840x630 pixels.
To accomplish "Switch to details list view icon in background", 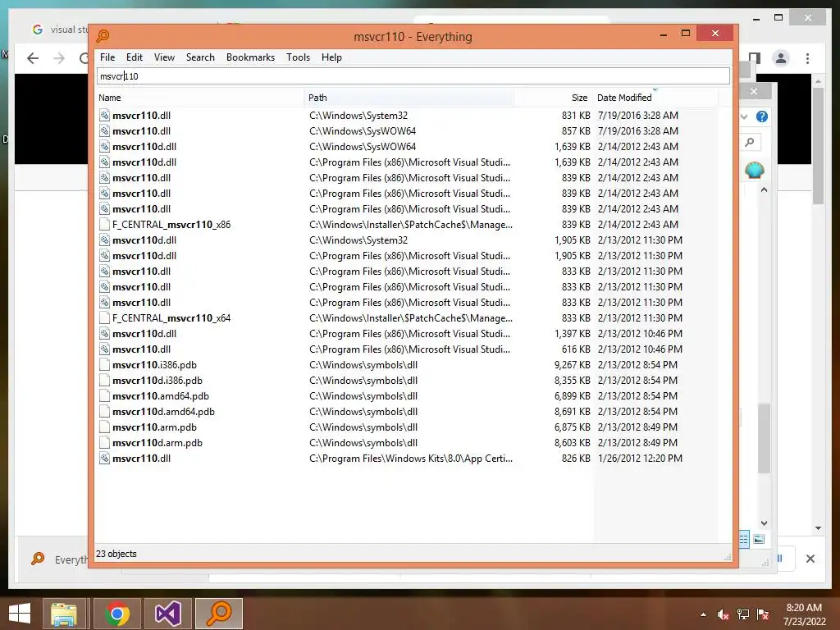I will (x=744, y=539).
